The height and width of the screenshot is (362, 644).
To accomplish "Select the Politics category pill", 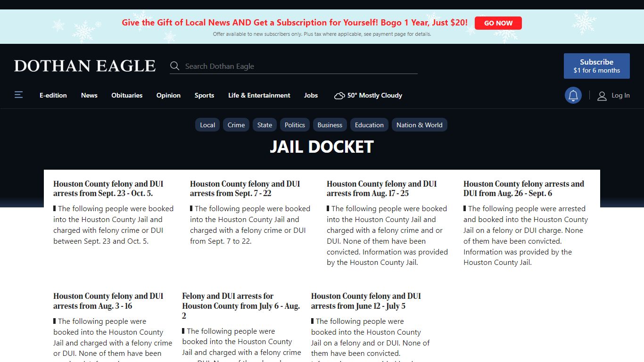I will click(x=295, y=125).
